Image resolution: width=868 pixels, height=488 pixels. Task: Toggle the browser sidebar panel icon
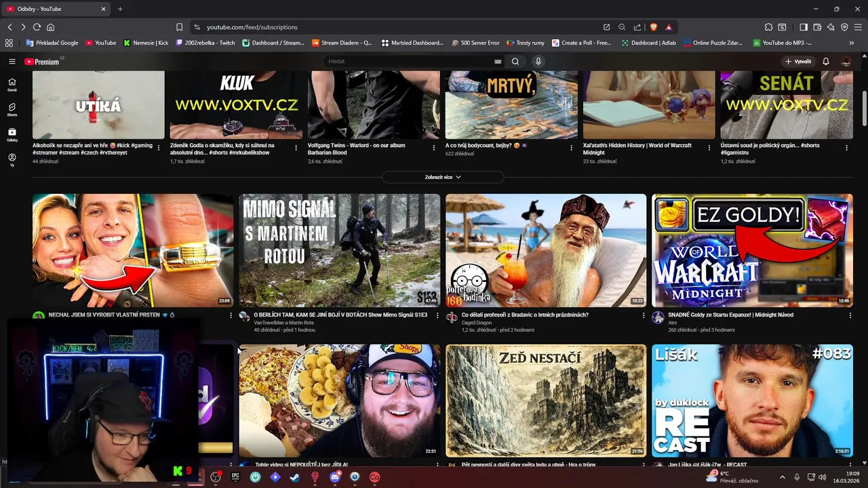(x=804, y=27)
